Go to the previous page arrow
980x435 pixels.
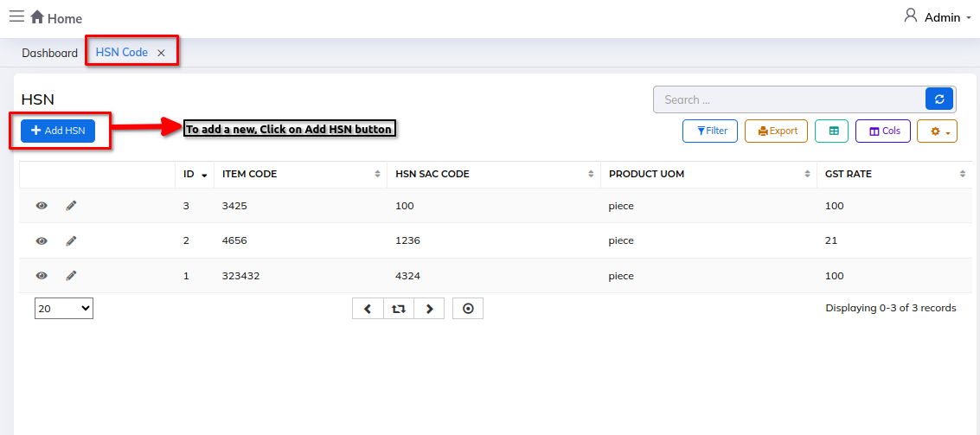tap(368, 309)
